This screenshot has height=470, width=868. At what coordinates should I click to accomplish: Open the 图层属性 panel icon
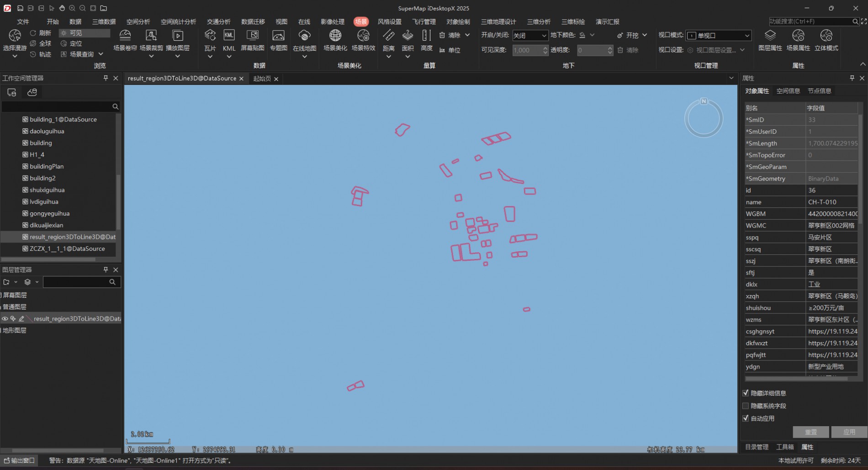pos(770,36)
